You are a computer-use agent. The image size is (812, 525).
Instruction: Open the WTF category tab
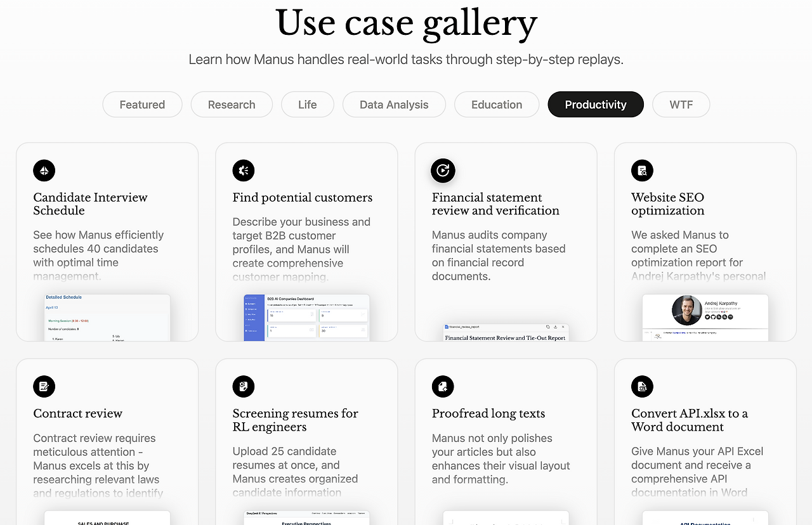click(x=681, y=105)
